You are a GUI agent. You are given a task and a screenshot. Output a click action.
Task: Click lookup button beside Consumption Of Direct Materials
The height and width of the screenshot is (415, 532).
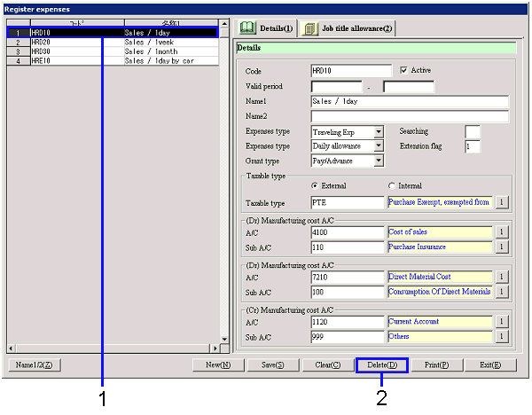point(501,292)
